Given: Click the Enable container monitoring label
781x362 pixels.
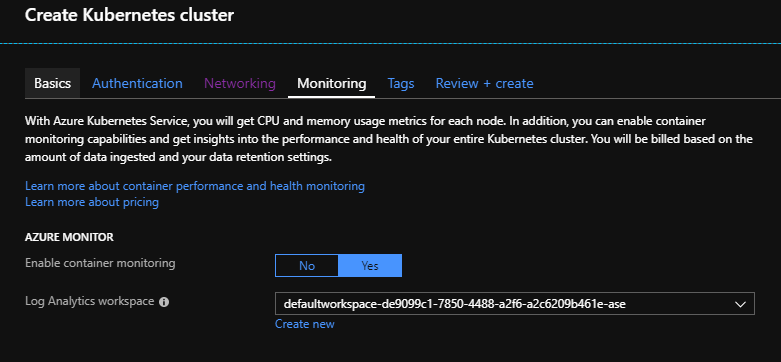Looking at the screenshot, I should click(100, 263).
